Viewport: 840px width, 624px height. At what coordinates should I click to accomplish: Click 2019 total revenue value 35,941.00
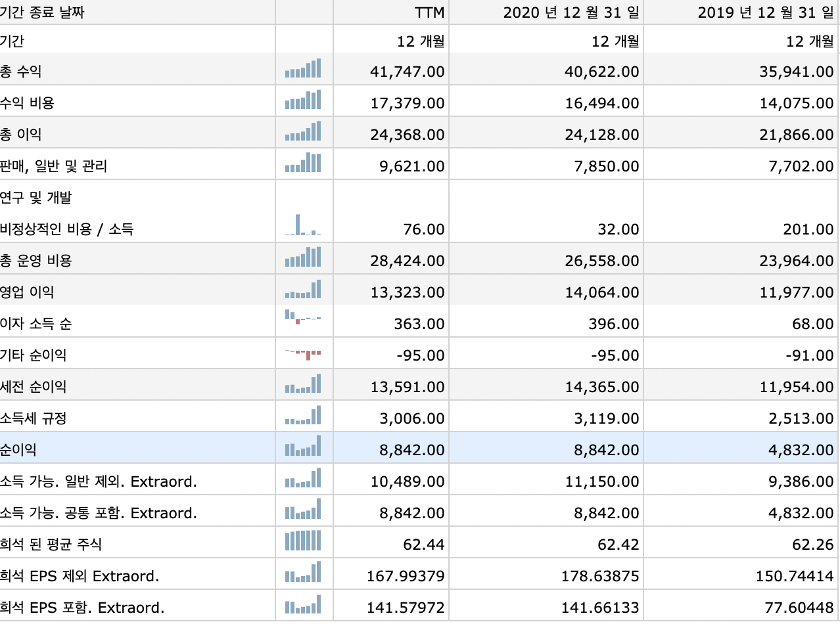(797, 72)
